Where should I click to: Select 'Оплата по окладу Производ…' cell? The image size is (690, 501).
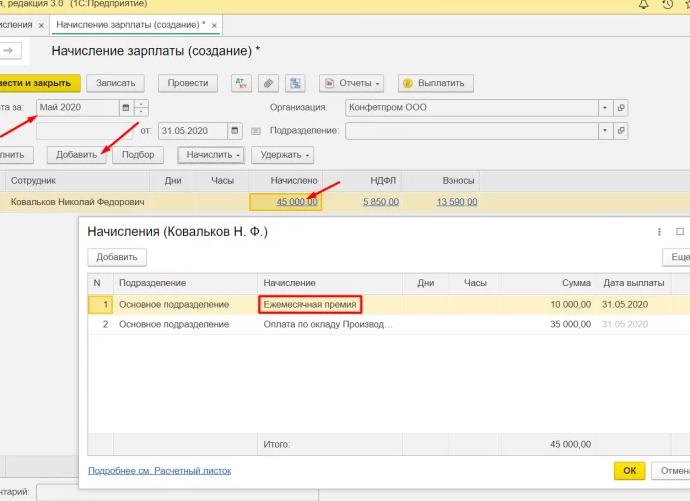click(x=328, y=325)
